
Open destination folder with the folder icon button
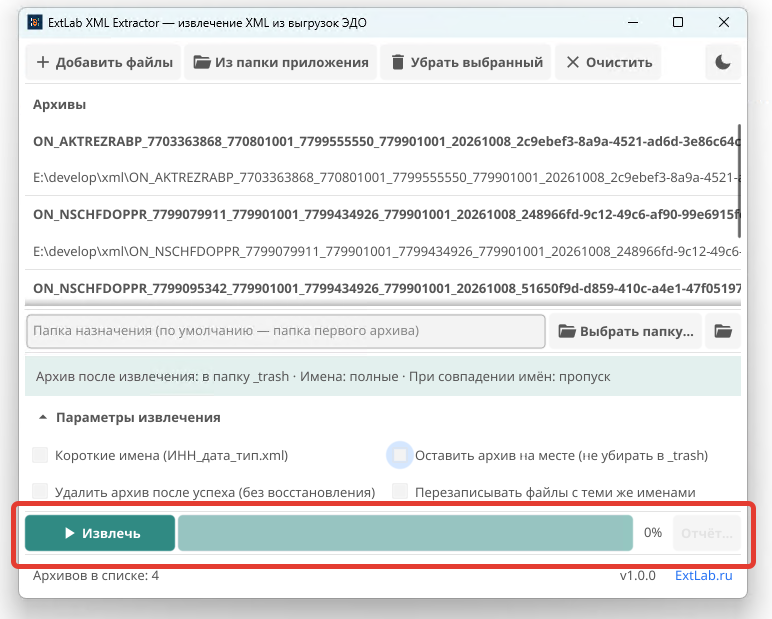coord(723,331)
